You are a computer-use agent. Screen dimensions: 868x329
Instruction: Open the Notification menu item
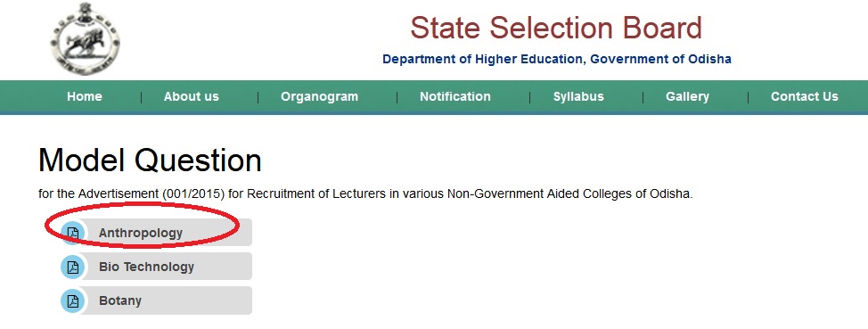[x=455, y=96]
